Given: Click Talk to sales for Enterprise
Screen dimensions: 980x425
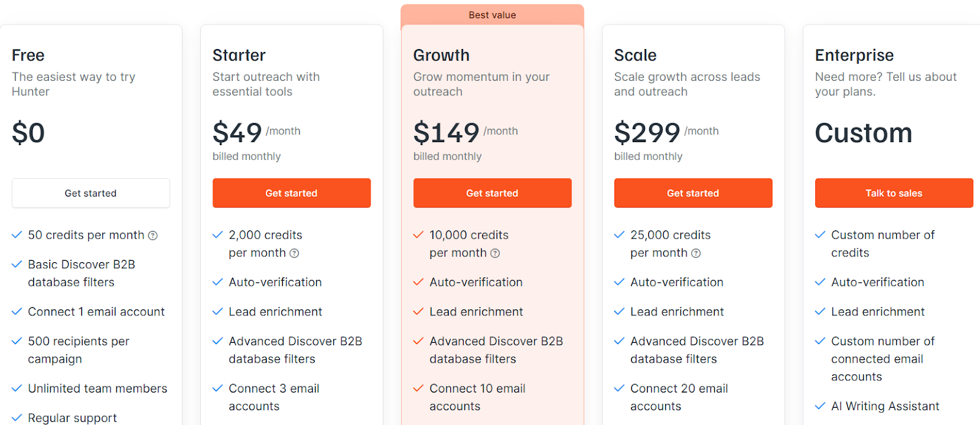Looking at the screenshot, I should [894, 193].
